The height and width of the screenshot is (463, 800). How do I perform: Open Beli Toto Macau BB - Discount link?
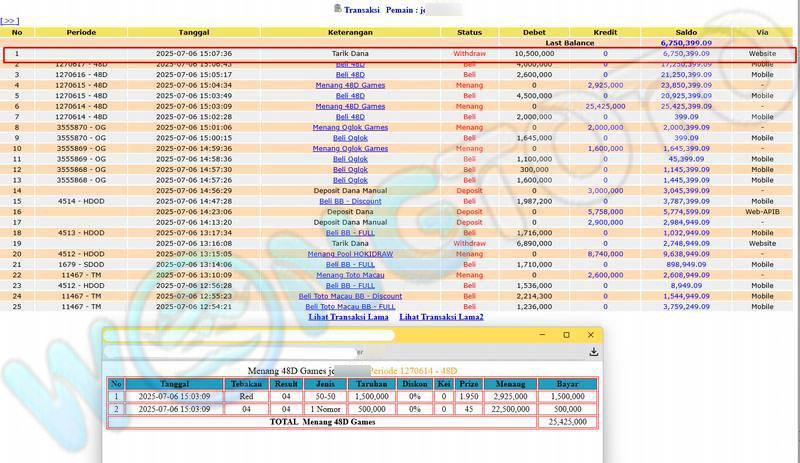click(350, 296)
